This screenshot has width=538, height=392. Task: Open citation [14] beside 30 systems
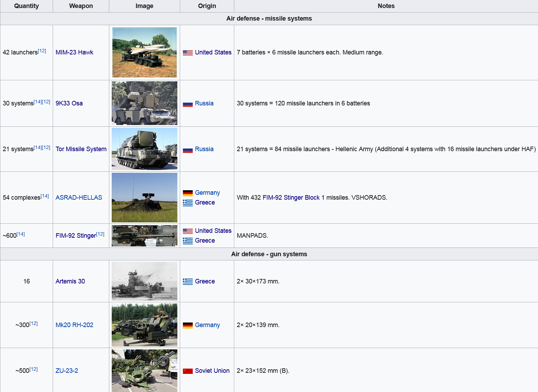point(38,102)
